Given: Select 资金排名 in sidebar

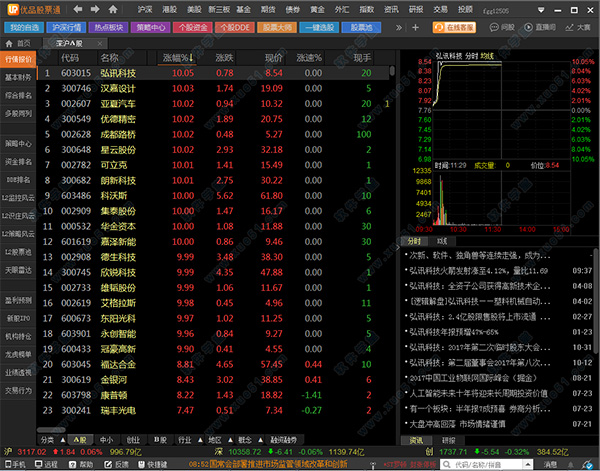Looking at the screenshot, I should point(18,161).
